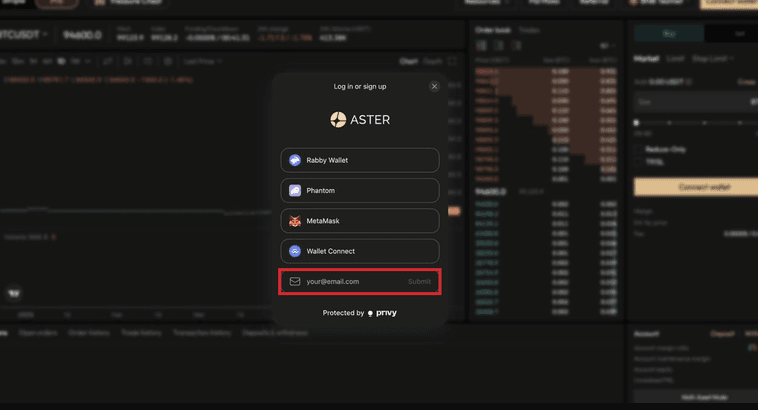Click the order size slider handle

click(x=636, y=123)
